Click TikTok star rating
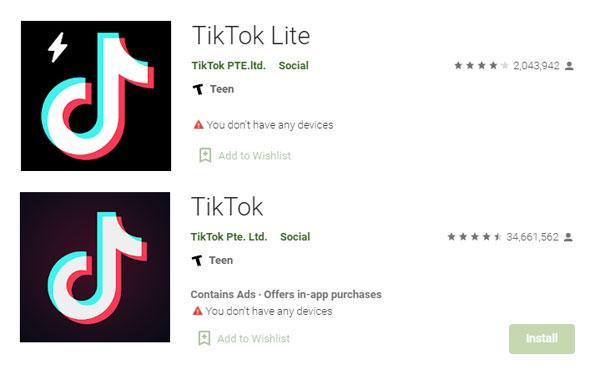Screen dimensions: 600x372 click(x=474, y=237)
